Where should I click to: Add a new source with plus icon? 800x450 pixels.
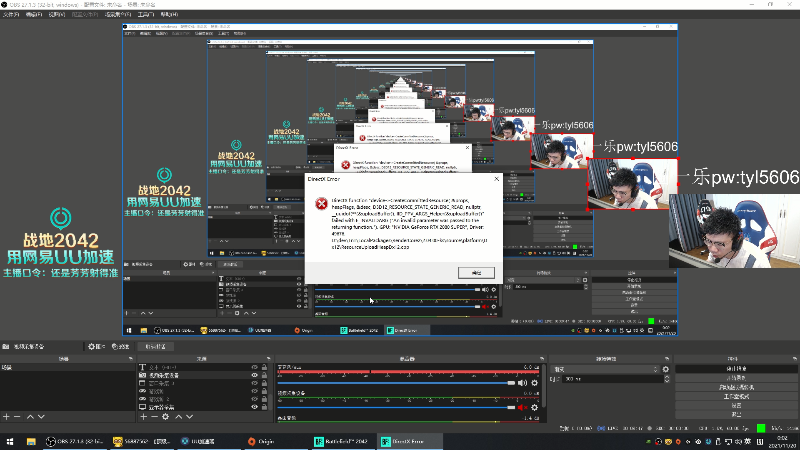[x=143, y=417]
